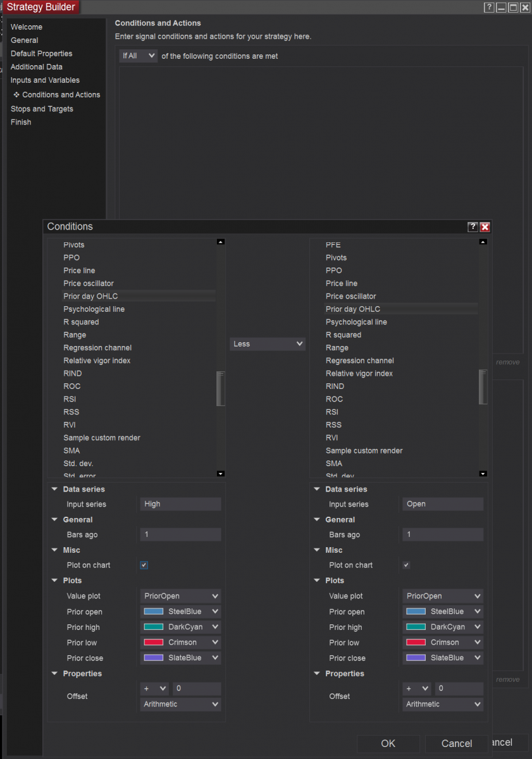Collapse the left Data series section
Screen dimensions: 532x759
pos(54,489)
